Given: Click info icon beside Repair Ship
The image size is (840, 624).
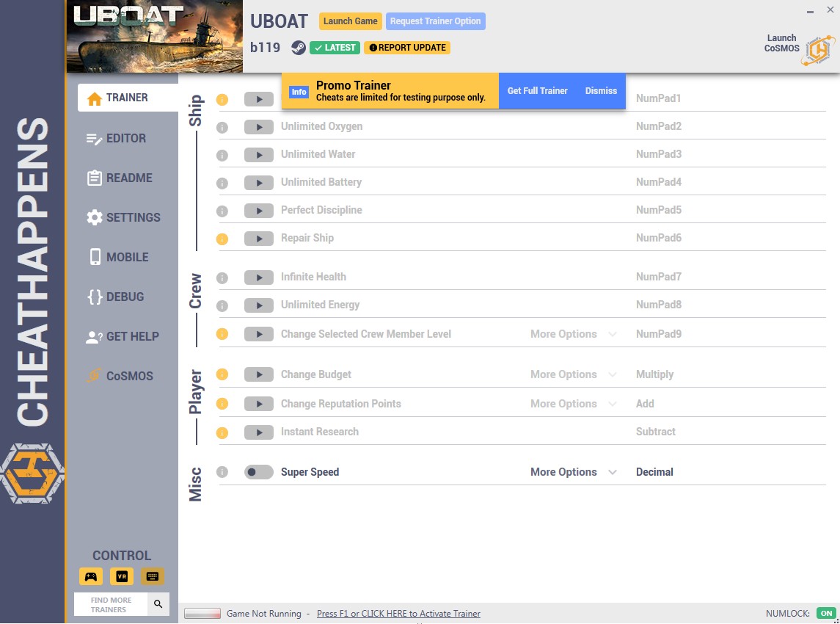Looking at the screenshot, I should pos(222,239).
